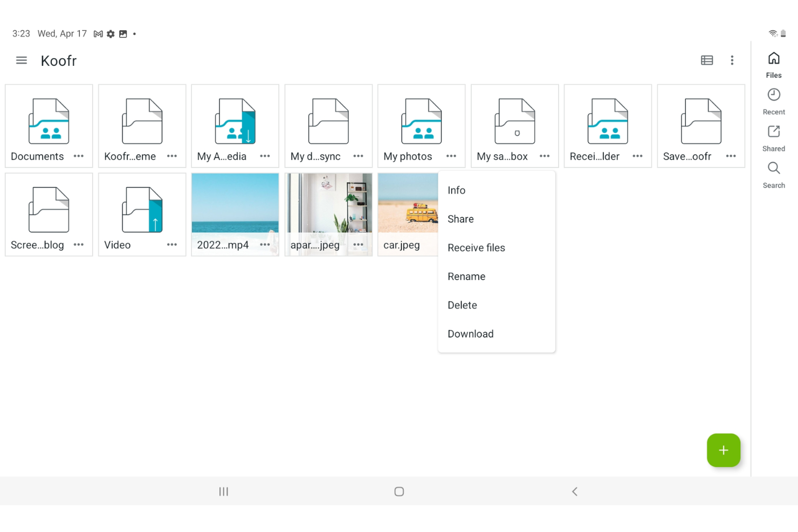This screenshot has height=532, width=798.
Task: Open options for My photos folder
Action: click(451, 155)
